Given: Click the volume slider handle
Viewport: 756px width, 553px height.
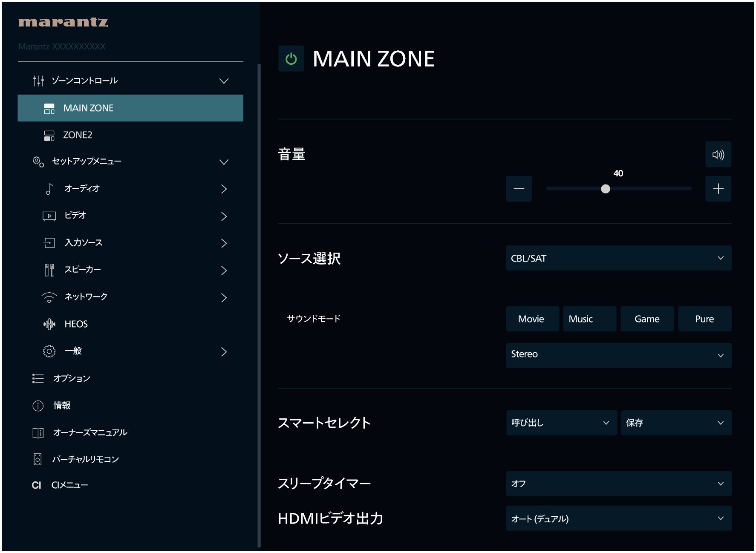Looking at the screenshot, I should click(x=605, y=189).
